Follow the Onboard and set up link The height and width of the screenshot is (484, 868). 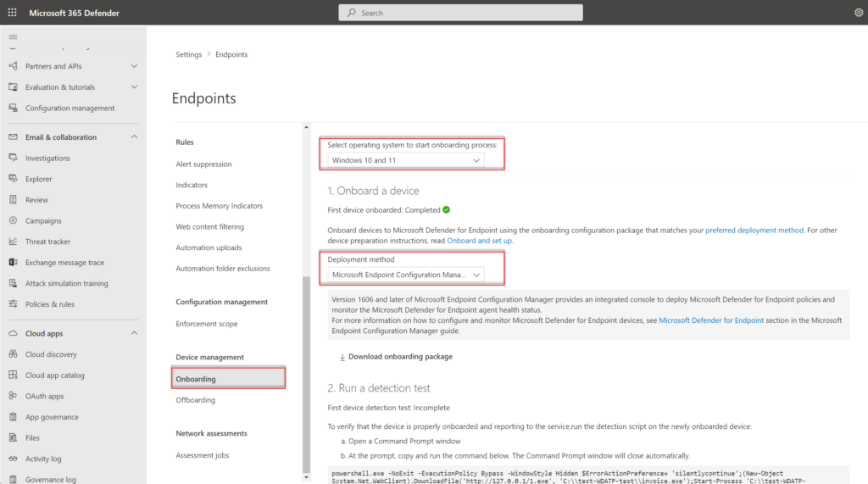point(480,241)
